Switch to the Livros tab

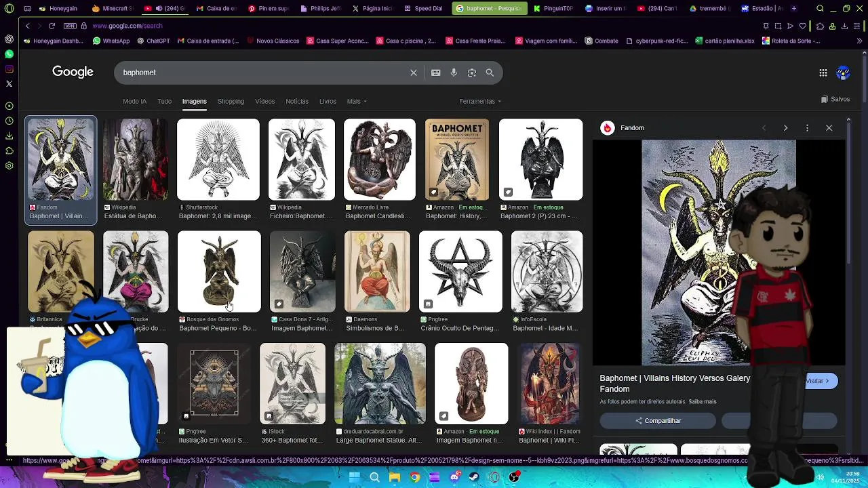click(328, 101)
